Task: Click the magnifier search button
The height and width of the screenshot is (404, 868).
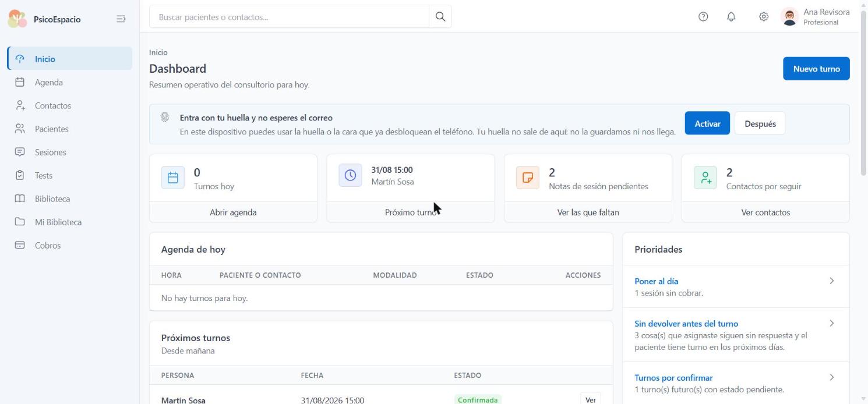Action: pos(440,17)
